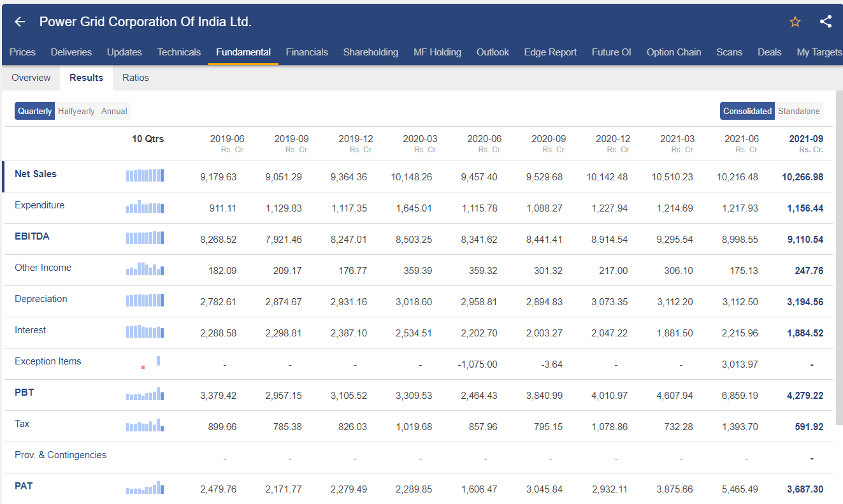Image resolution: width=843 pixels, height=504 pixels.
Task: Open the Financials tab
Action: tap(307, 52)
